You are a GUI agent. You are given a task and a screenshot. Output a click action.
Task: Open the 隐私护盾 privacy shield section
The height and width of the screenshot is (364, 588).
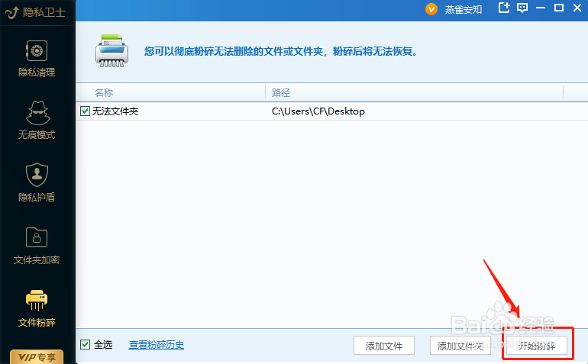[37, 182]
